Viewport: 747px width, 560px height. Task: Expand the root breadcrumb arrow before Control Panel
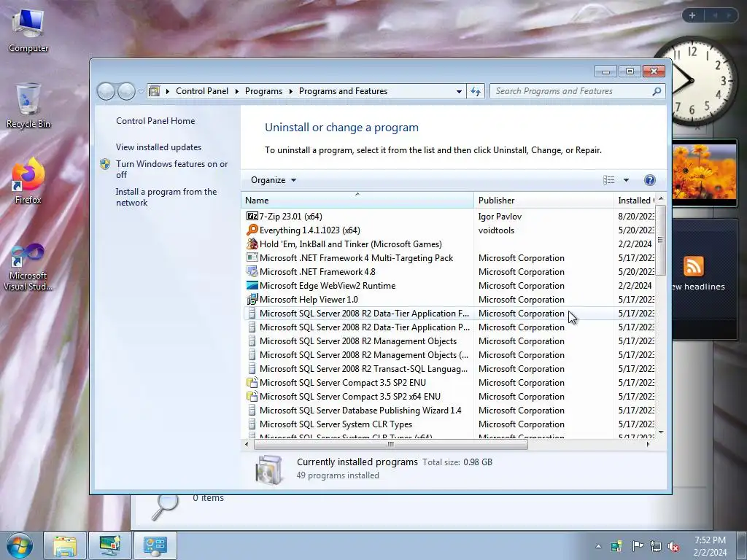click(x=168, y=91)
